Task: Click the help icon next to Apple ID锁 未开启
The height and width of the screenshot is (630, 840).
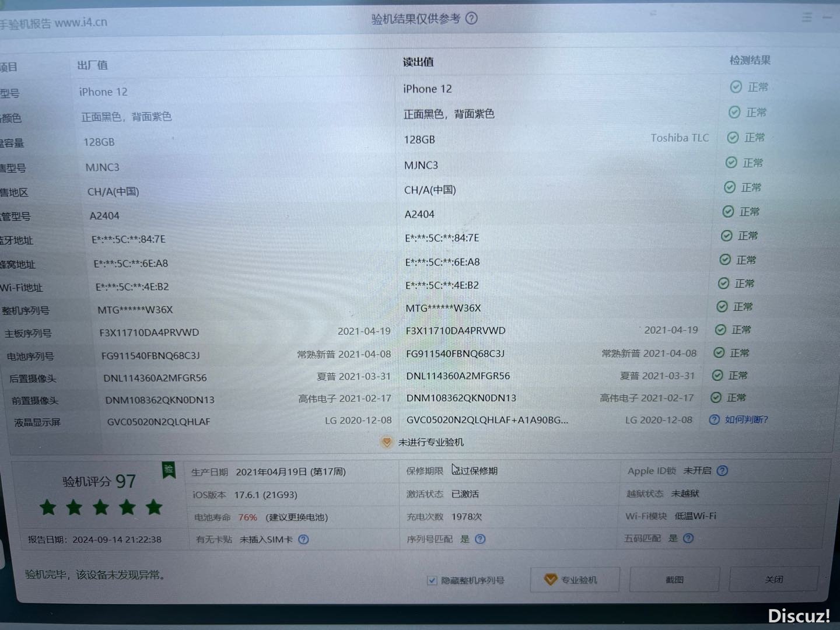Action: (x=722, y=470)
